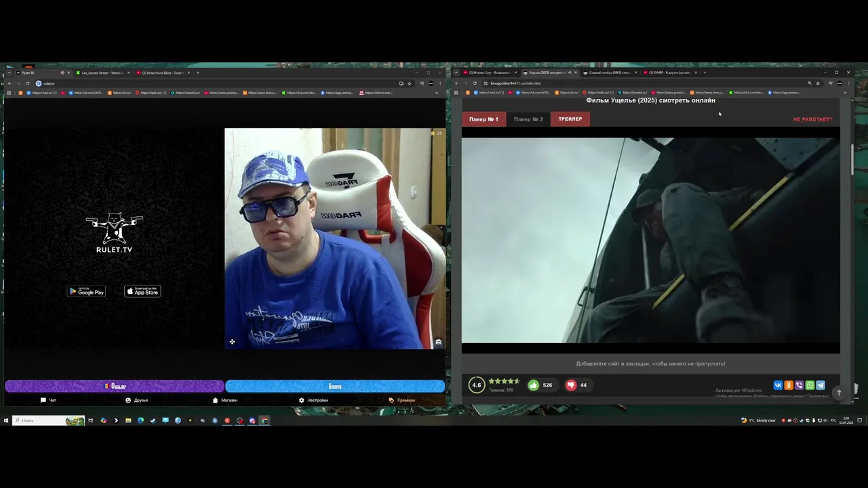
Task: Switch to Михаил Круг YouTube tab in right browser
Action: point(490,73)
